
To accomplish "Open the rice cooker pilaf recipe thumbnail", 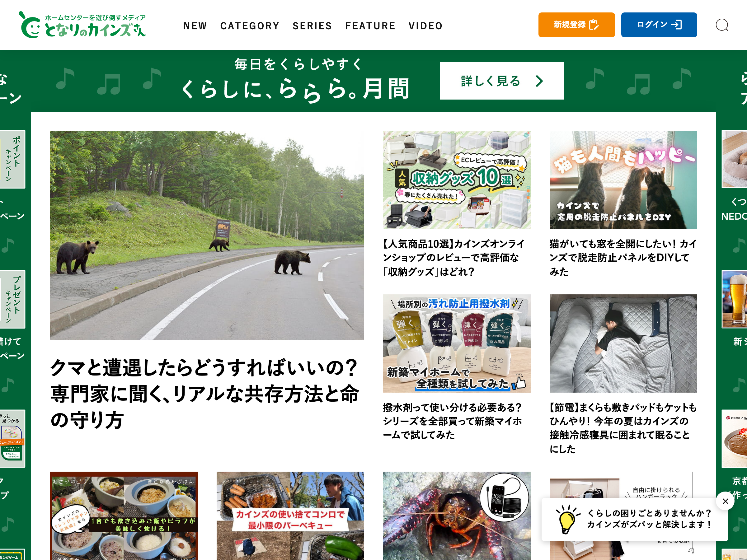I will (124, 516).
